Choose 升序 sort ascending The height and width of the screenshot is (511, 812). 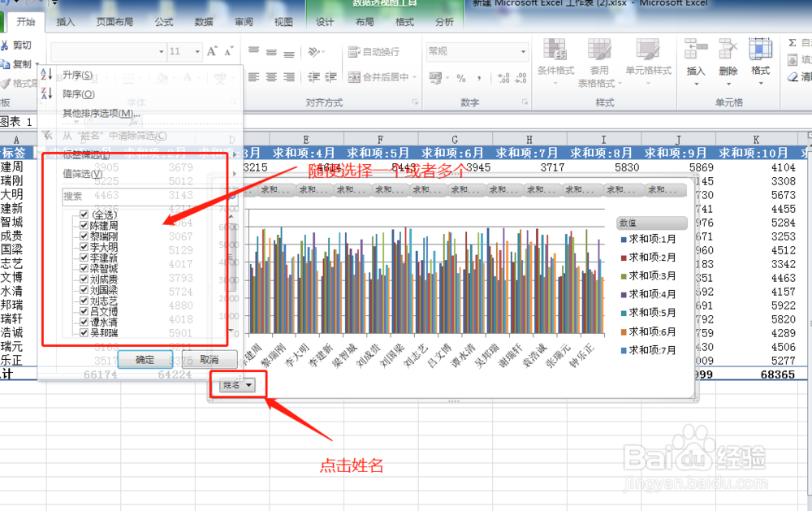77,75
